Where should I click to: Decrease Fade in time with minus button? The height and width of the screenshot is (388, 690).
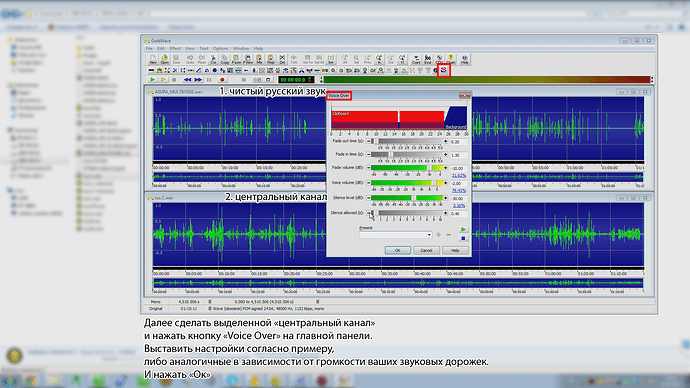coord(368,154)
